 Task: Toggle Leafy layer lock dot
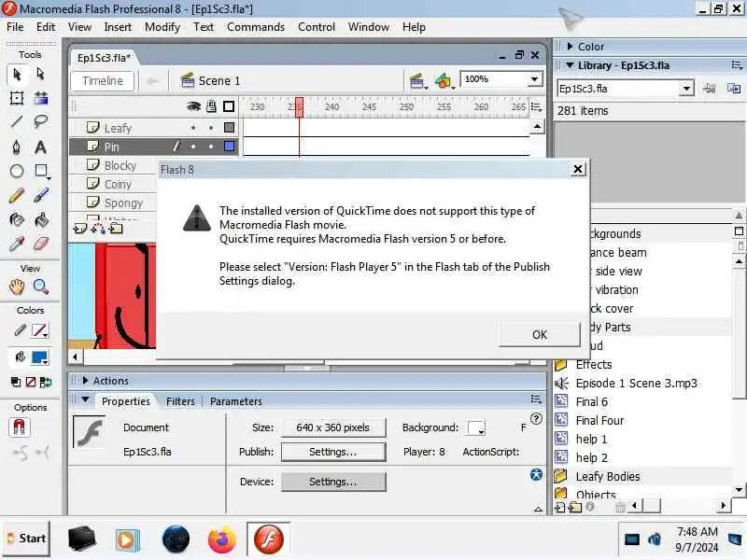coord(211,128)
